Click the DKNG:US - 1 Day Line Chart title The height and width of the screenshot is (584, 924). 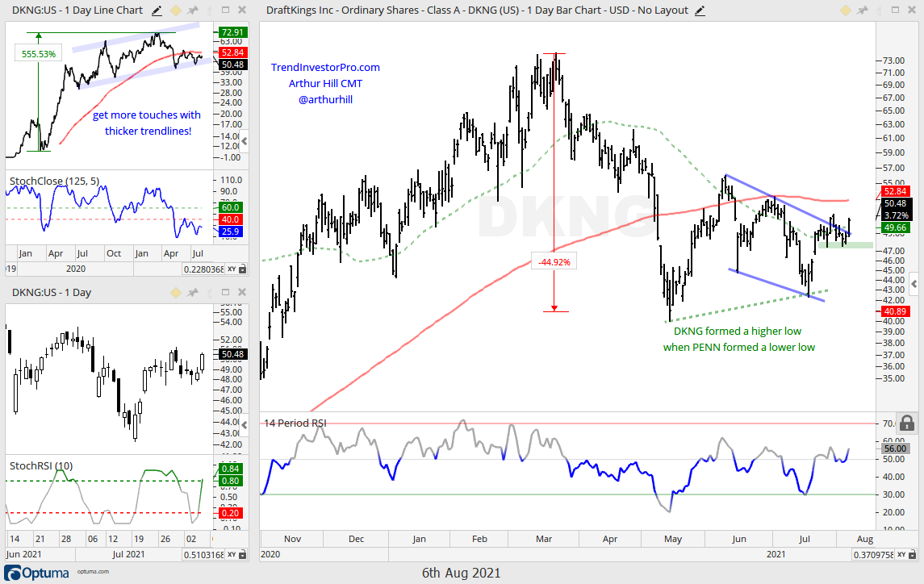77,10
